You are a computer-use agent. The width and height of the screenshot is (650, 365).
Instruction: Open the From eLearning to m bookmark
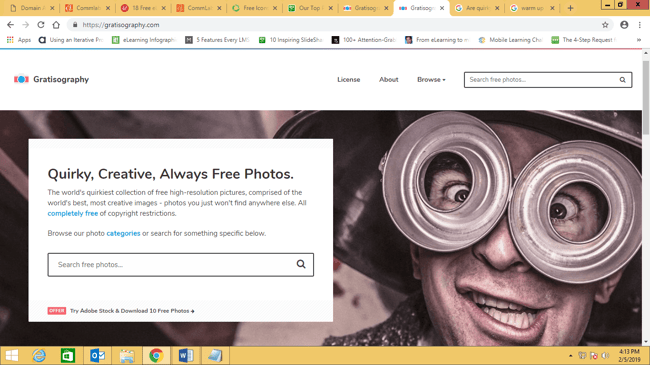pos(437,40)
